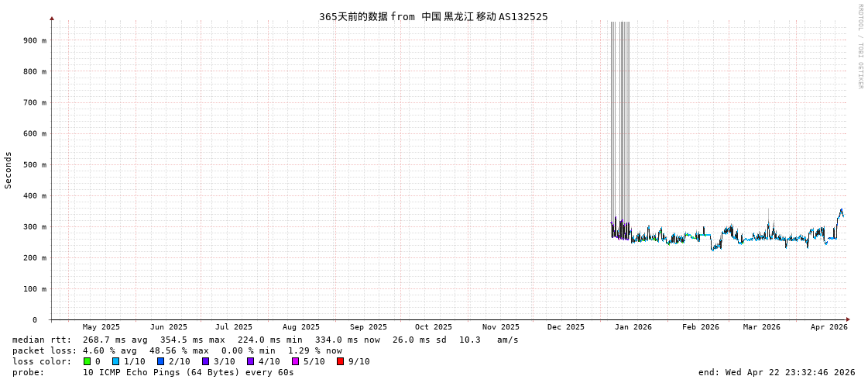Click the 900 m y-axis tick label
The width and height of the screenshot is (868, 383).
coord(34,40)
